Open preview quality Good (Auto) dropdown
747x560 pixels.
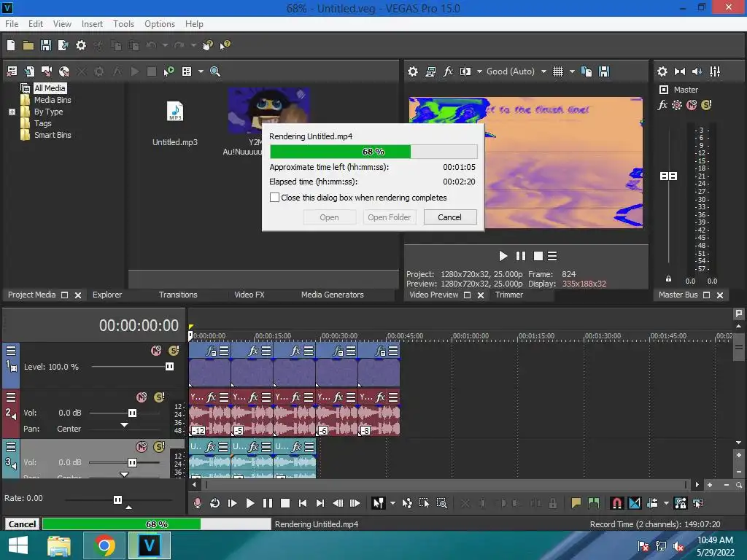543,71
